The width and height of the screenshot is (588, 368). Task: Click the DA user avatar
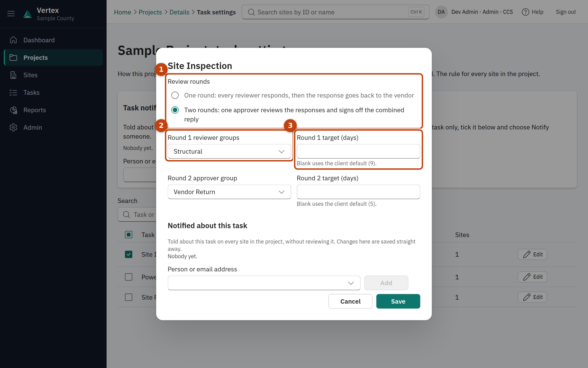441,12
